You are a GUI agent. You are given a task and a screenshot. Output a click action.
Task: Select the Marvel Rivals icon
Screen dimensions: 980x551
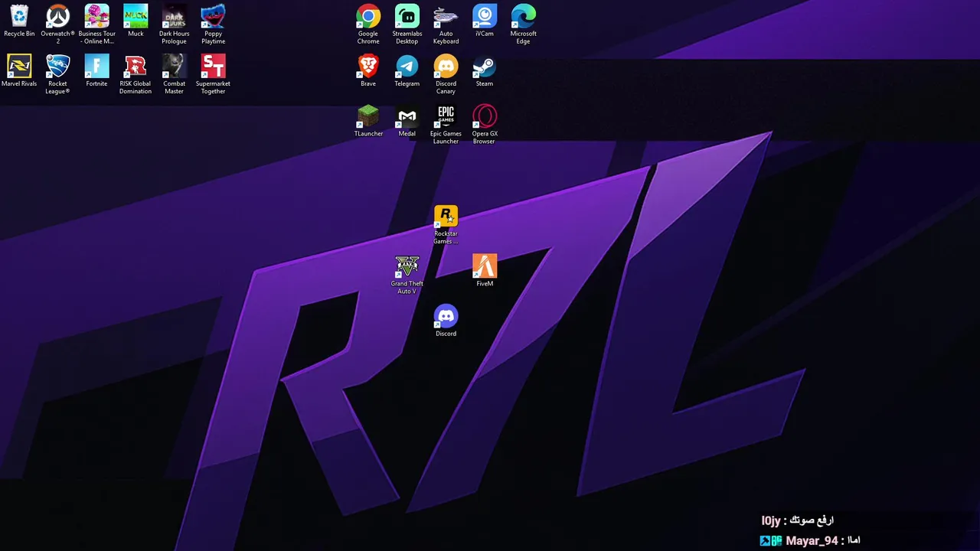point(19,71)
